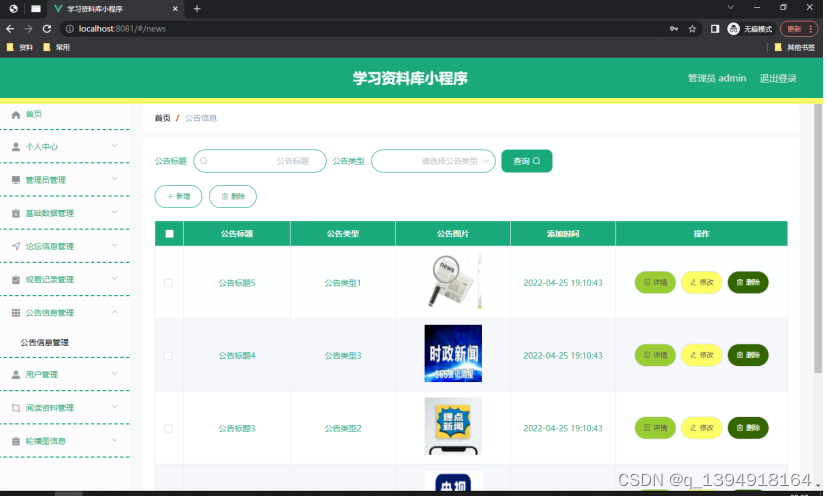The height and width of the screenshot is (498, 827).
Task: Expand 管理员管理 with its chevron
Action: click(x=114, y=179)
